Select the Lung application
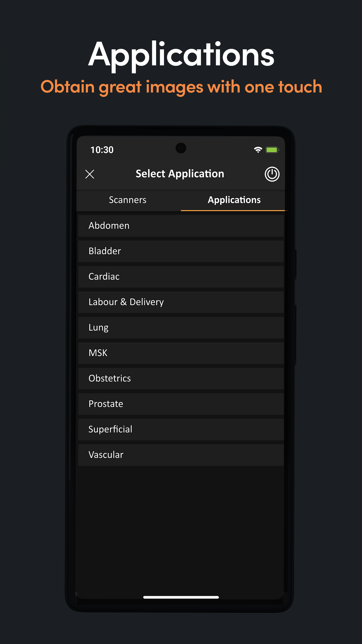The image size is (362, 644). click(181, 328)
